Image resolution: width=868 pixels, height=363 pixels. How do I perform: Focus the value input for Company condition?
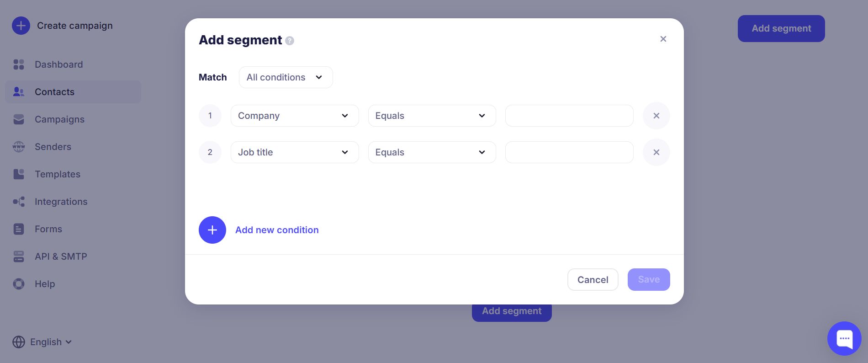pos(569,116)
